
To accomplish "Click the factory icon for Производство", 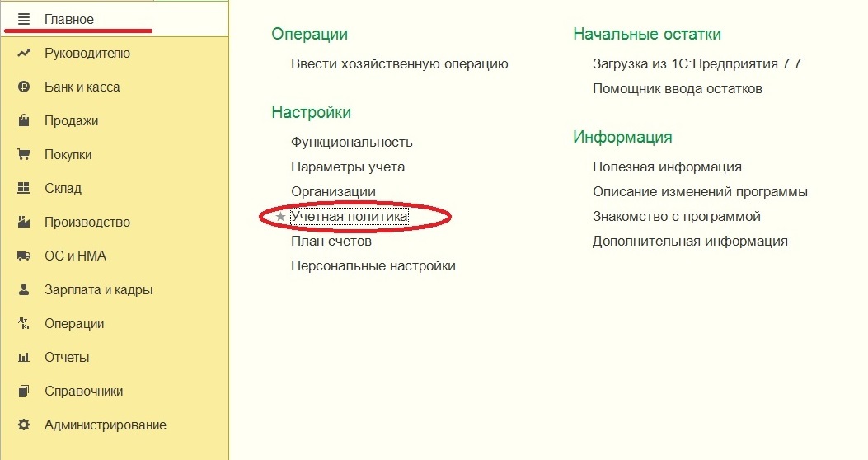I will 24,222.
